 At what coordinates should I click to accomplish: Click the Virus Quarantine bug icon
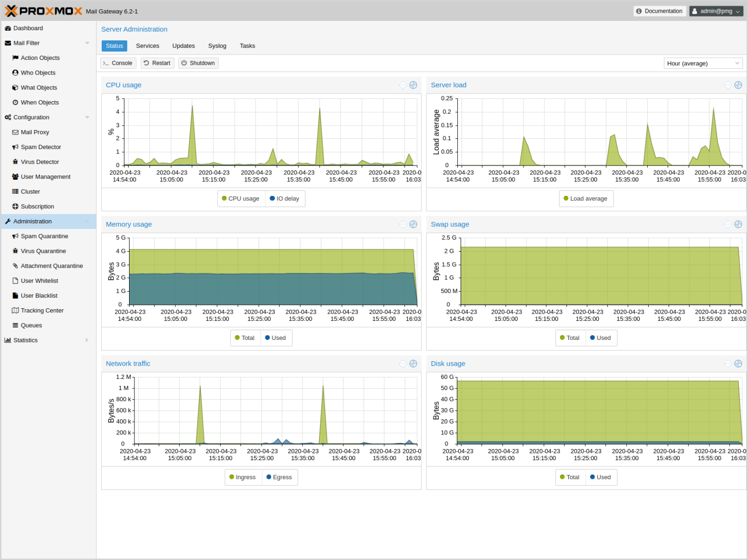pos(16,251)
